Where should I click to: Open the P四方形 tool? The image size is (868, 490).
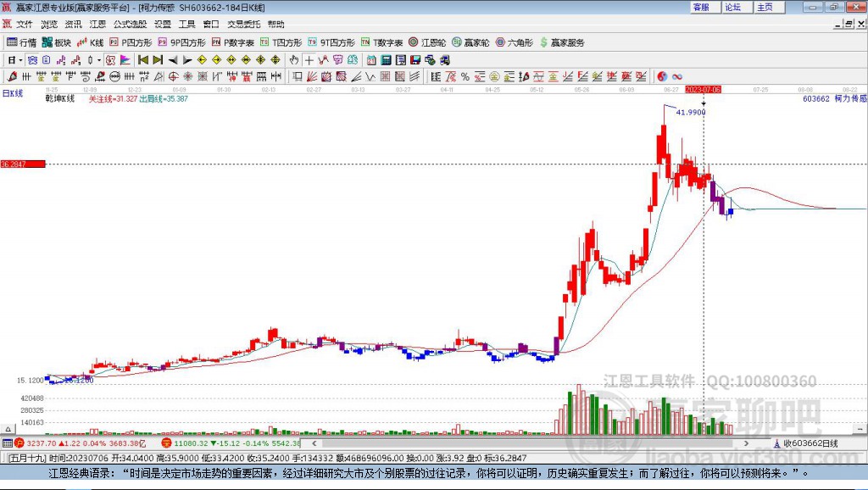(x=131, y=42)
